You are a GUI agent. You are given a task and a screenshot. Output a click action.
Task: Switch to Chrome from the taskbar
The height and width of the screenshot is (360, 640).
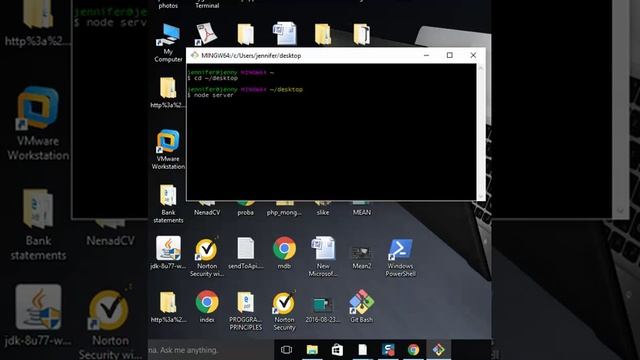[413, 350]
